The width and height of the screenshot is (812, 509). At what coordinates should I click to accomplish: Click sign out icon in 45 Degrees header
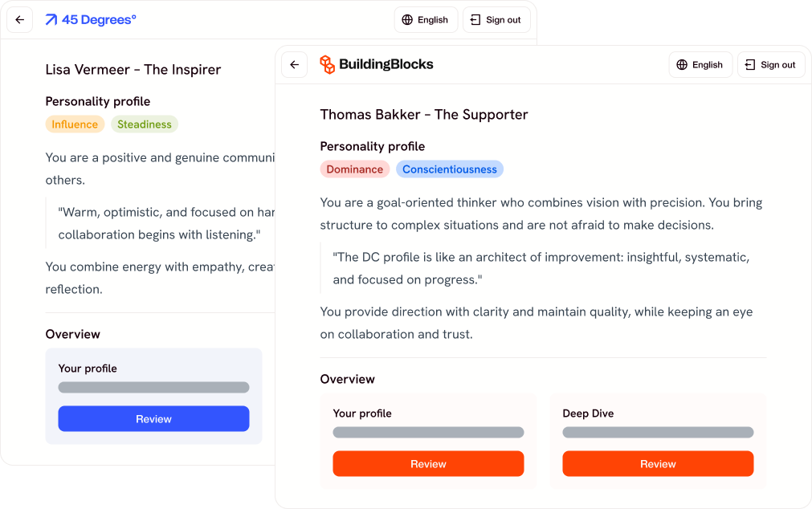click(475, 20)
